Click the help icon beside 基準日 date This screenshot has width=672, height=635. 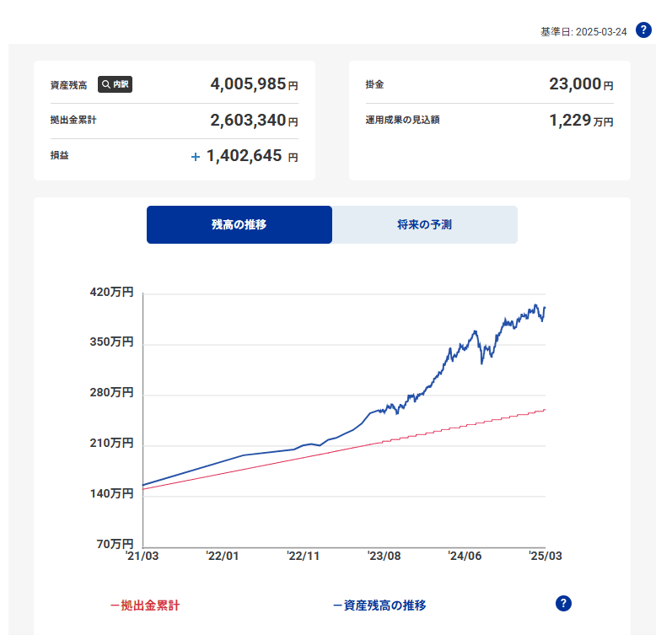point(643,30)
